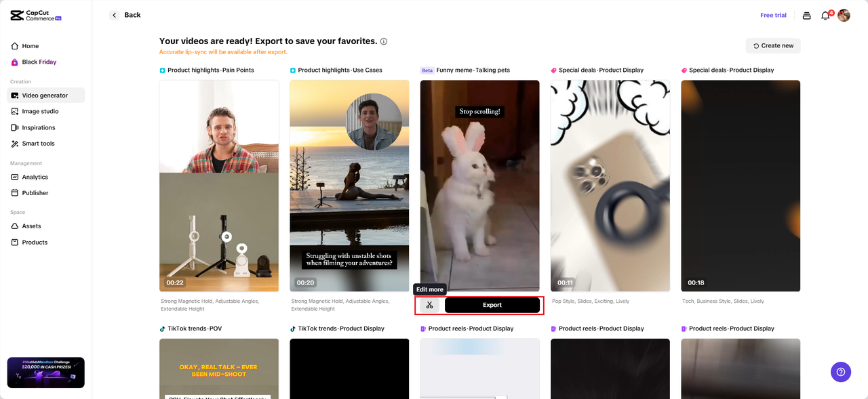Click the 'Funny meme·Talking pets' title
Screen dimensions: 868x399
(473, 70)
